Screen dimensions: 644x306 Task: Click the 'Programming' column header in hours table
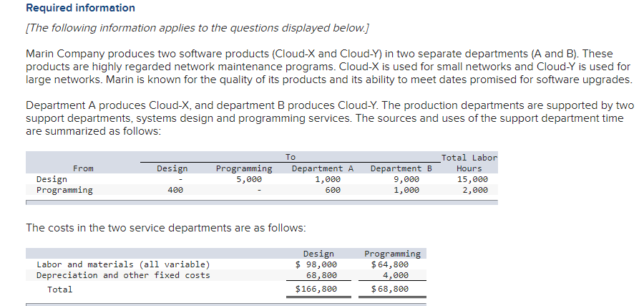point(244,168)
